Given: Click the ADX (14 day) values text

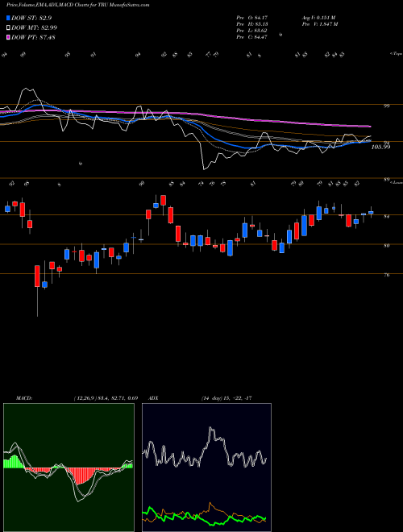Looking at the screenshot, I should point(226,398).
